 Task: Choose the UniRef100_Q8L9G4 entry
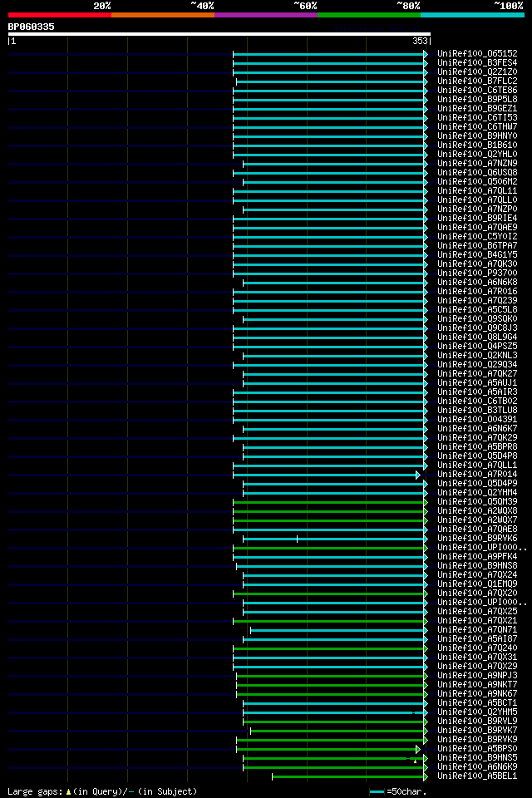pyautogui.click(x=477, y=337)
